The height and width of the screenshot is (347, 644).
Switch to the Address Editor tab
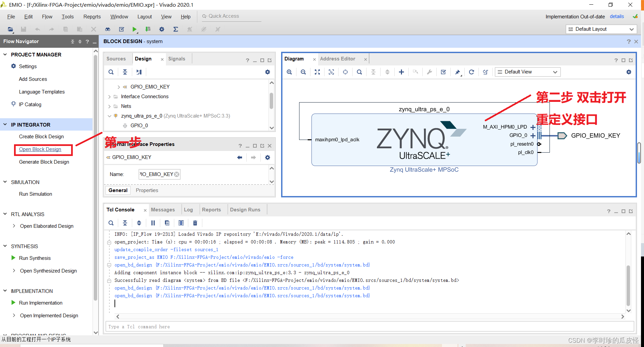pos(338,58)
